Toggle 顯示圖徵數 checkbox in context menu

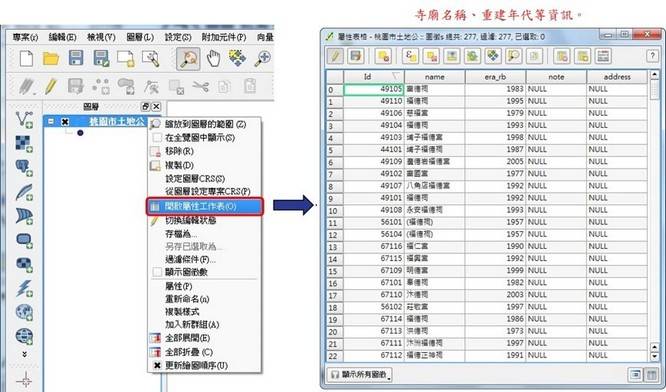tap(157, 272)
